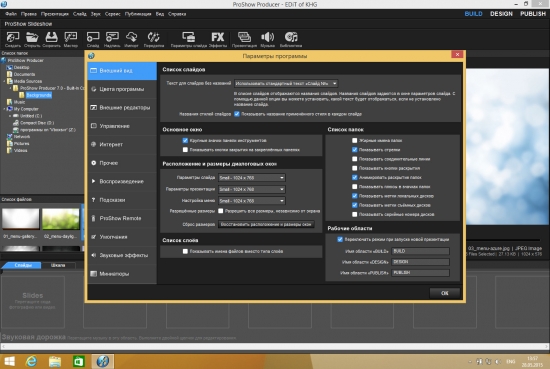The width and height of the screenshot is (550, 369).
Task: Click the OK button
Action: 444,293
